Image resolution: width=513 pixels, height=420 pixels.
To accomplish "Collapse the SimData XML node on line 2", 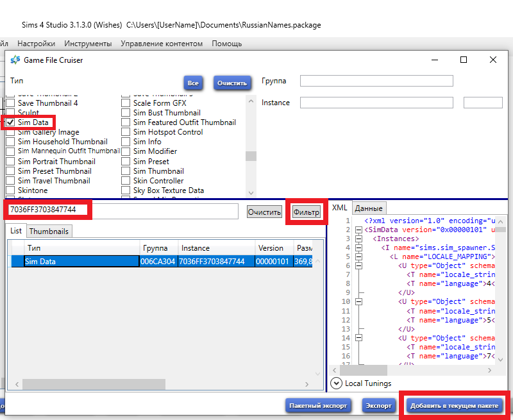I will [x=360, y=230].
